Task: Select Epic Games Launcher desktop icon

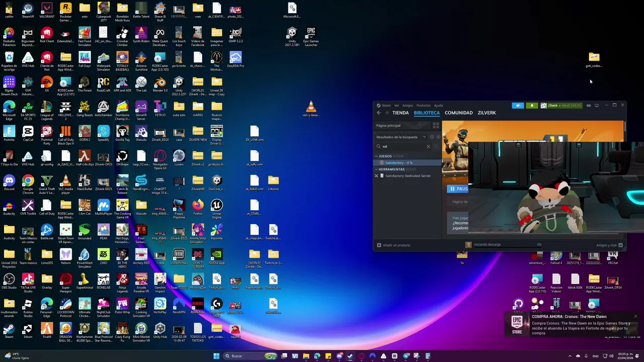Action: click(311, 37)
